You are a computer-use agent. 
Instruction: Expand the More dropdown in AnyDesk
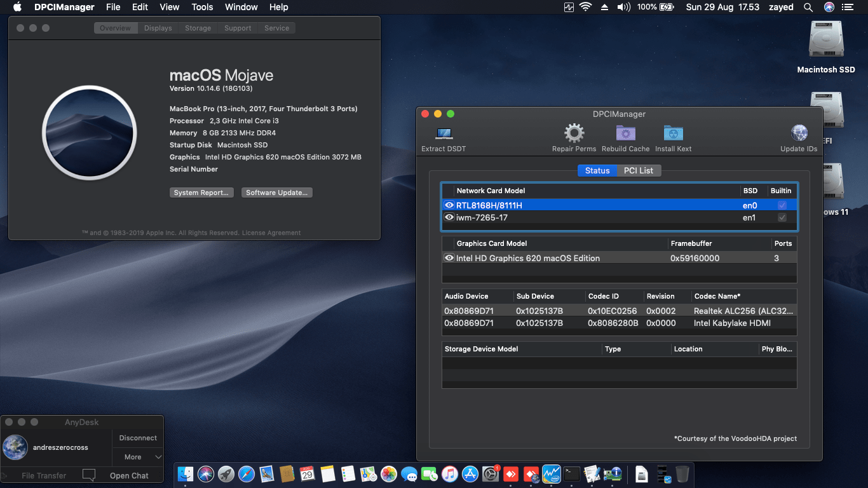click(x=138, y=457)
